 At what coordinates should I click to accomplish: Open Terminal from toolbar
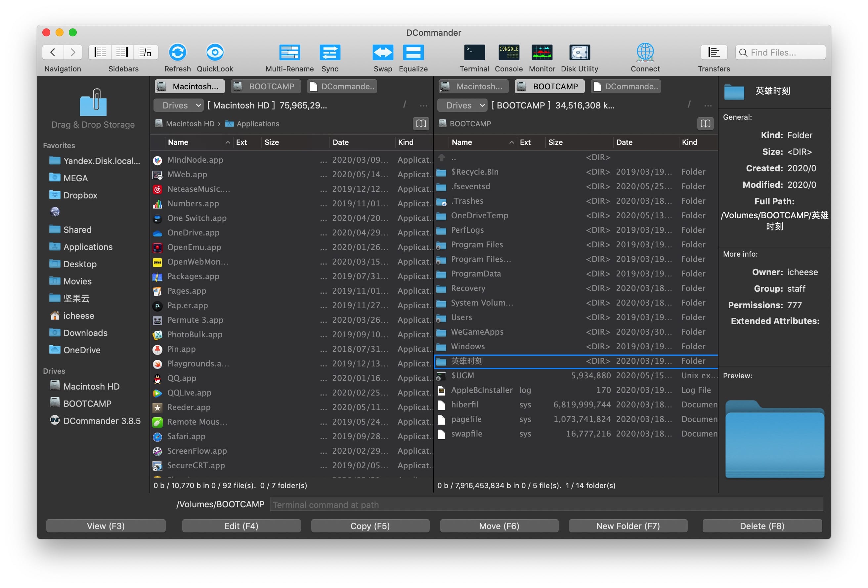tap(474, 53)
